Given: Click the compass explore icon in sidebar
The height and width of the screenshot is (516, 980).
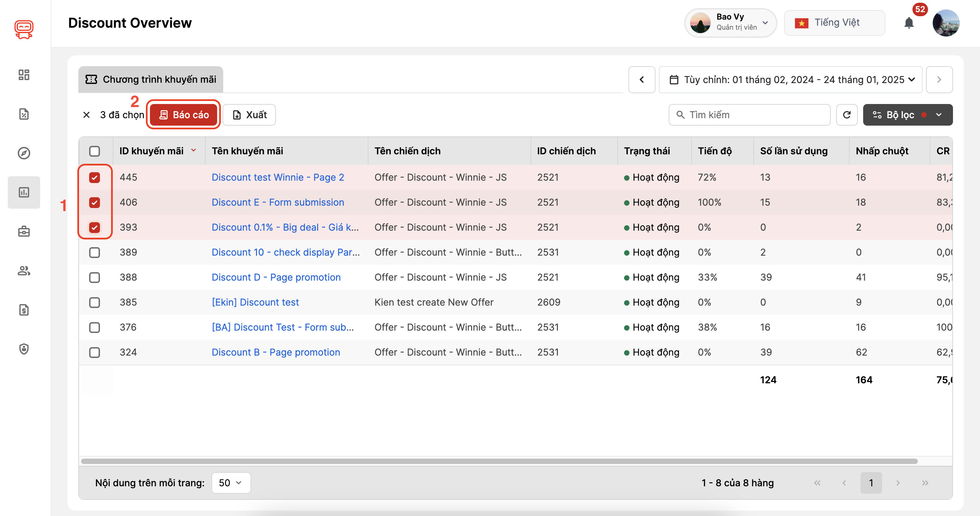Looking at the screenshot, I should 24,153.
